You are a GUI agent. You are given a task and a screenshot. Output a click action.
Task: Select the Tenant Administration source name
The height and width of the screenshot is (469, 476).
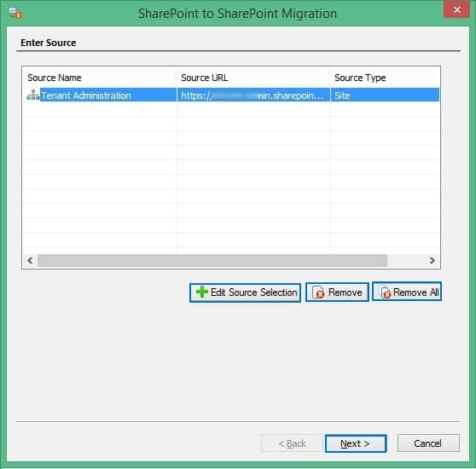[x=86, y=96]
